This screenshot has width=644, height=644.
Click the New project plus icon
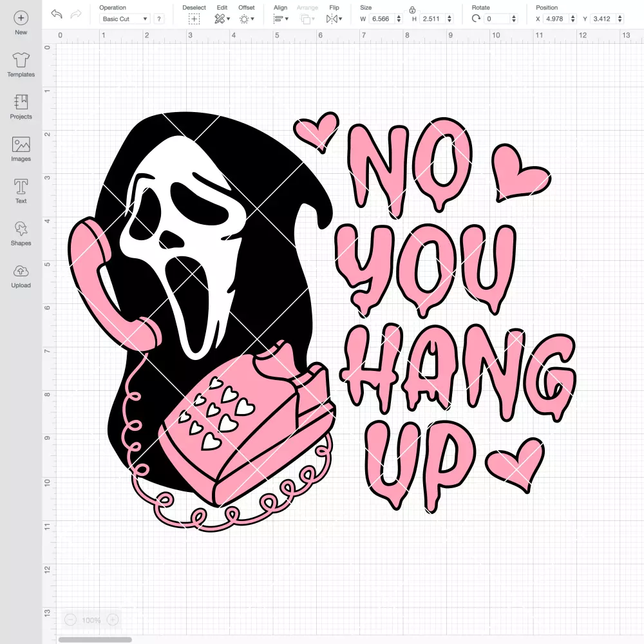pos(21,17)
